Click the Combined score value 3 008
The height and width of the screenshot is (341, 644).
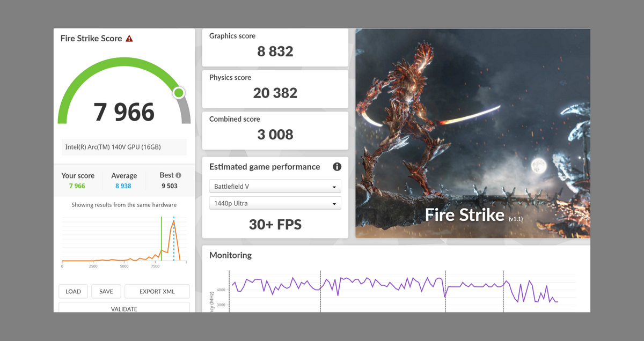click(275, 135)
